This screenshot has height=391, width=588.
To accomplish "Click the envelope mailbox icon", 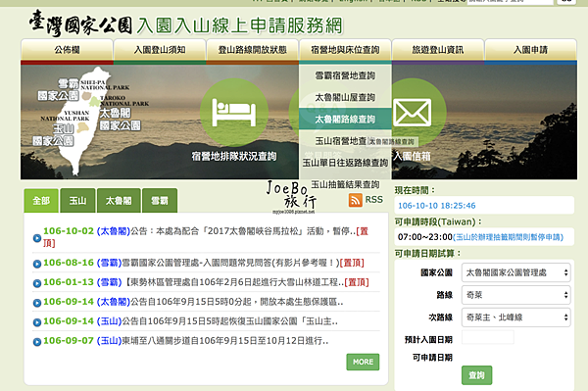I will (413, 113).
